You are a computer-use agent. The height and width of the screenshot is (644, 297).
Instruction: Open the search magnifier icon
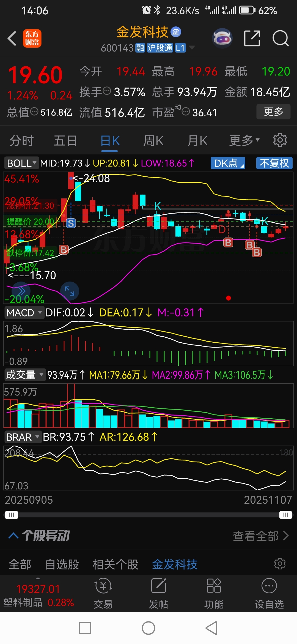[280, 38]
